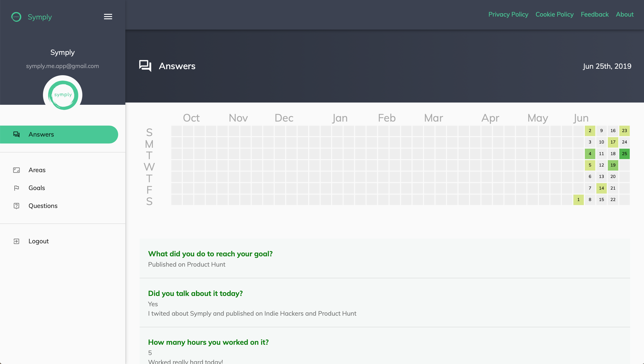Viewport: 644px width, 364px height.
Task: Click the Answers chat icon in sidebar
Action: [17, 134]
